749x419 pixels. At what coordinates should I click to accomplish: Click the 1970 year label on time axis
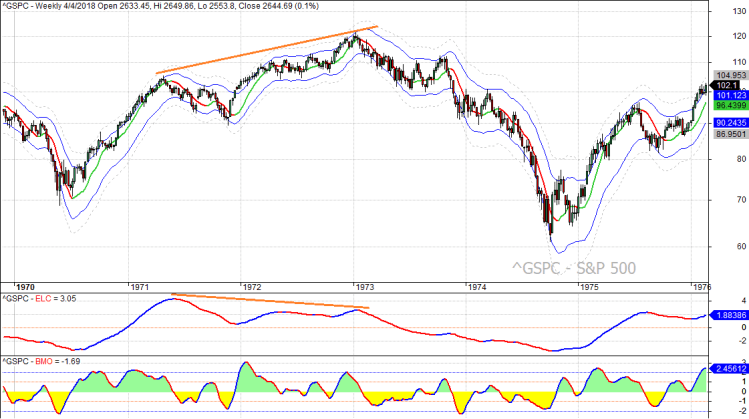tap(26, 287)
